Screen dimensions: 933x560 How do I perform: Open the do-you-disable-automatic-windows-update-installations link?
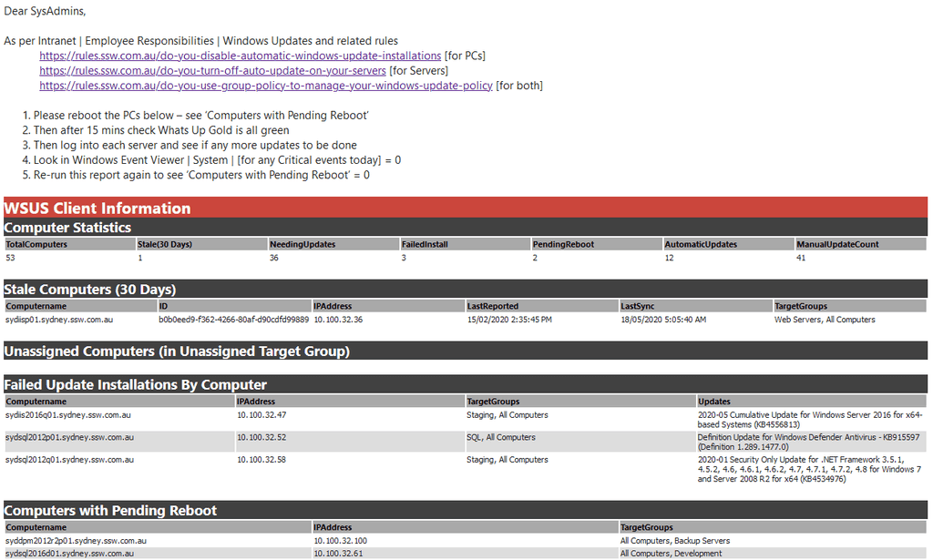239,55
